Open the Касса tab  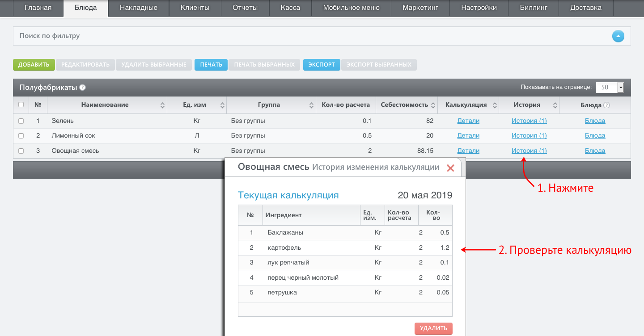click(x=290, y=8)
